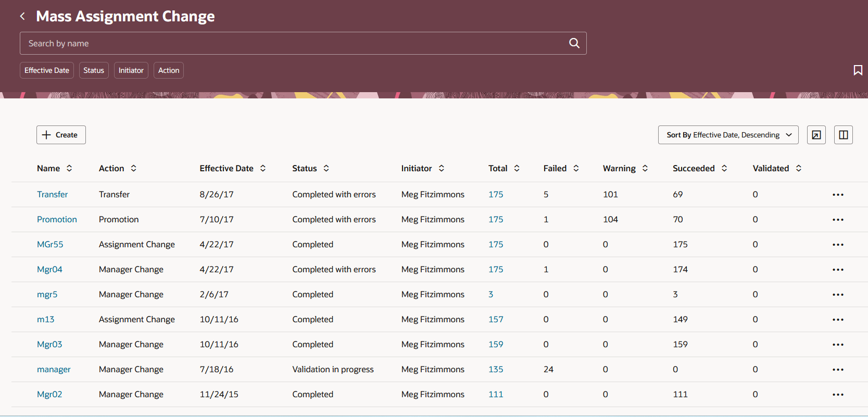Open the Mgr03 assignment link
The image size is (868, 417).
point(49,344)
